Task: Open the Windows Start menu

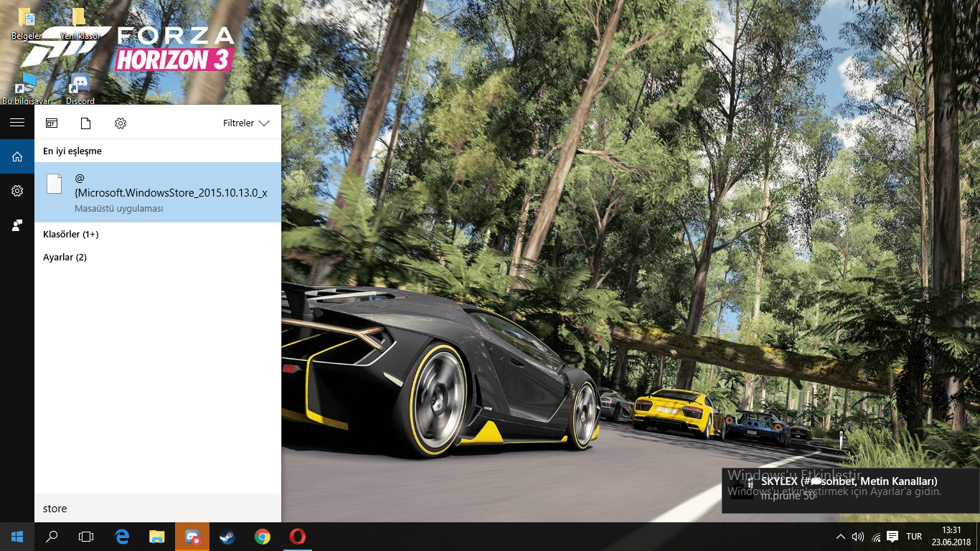Action: pyautogui.click(x=17, y=537)
